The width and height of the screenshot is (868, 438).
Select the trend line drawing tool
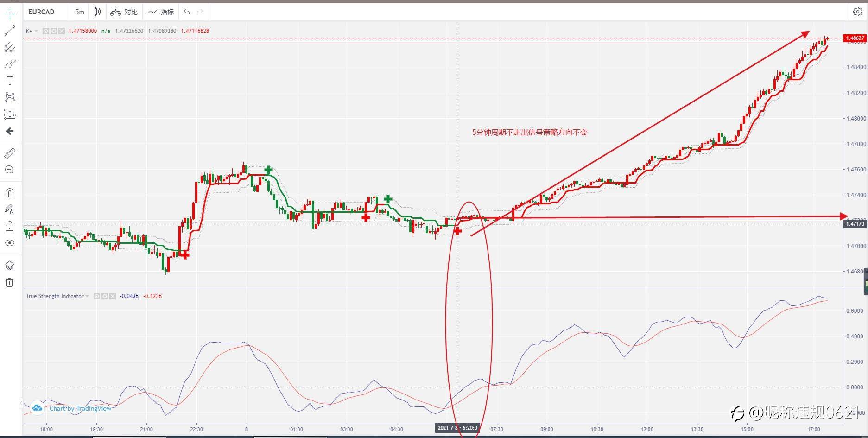10,31
